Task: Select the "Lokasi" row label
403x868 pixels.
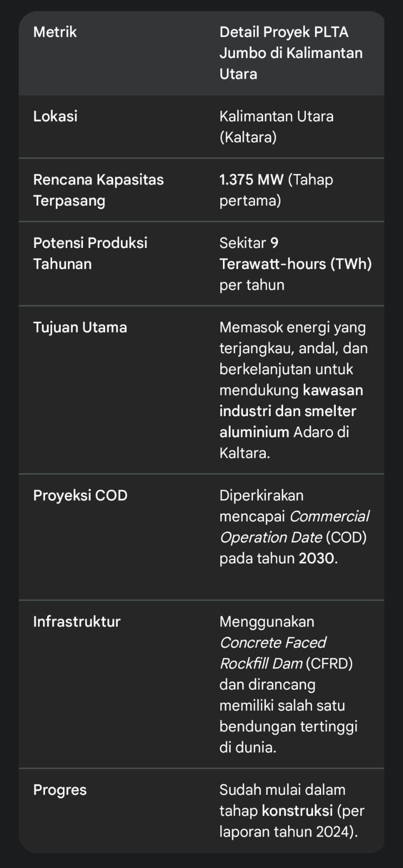Action: pyautogui.click(x=55, y=116)
